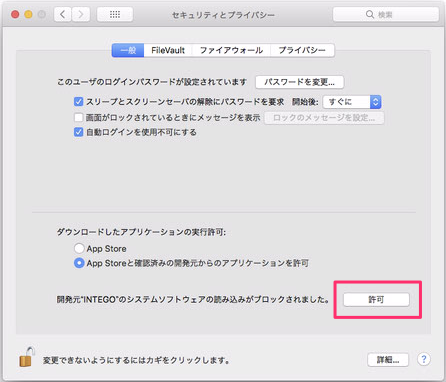The width and height of the screenshot is (446, 382).
Task: Click the padlock icon to lock settings
Action: pyautogui.click(x=27, y=357)
